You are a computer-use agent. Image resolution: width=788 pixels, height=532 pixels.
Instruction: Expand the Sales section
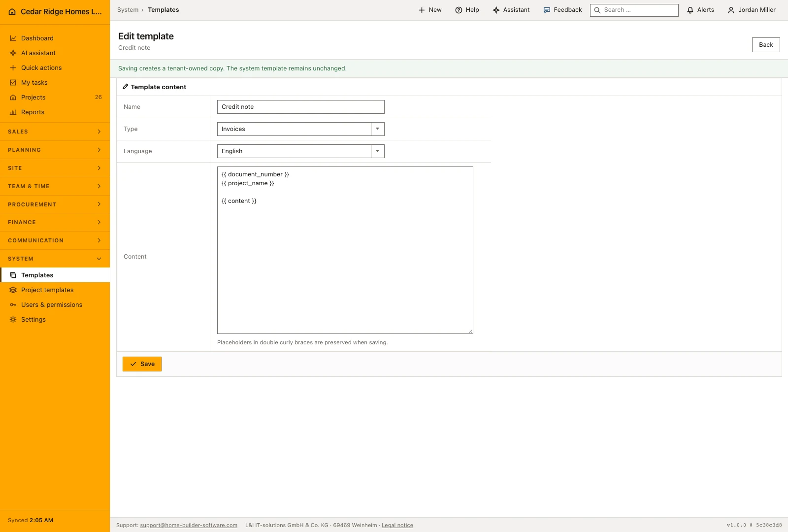pos(55,132)
